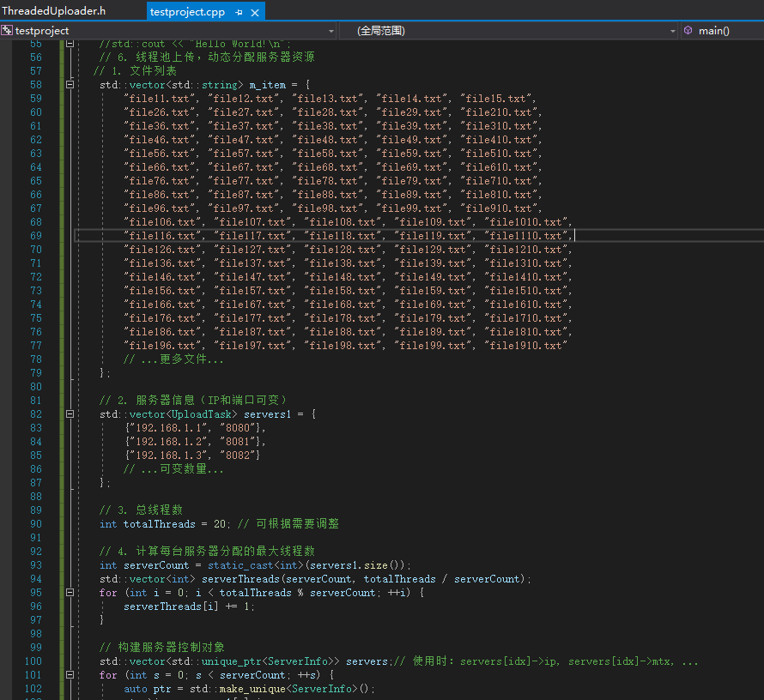This screenshot has width=764, height=700.
Task: Click the ServerInfo type on line 100
Action: tap(298, 661)
